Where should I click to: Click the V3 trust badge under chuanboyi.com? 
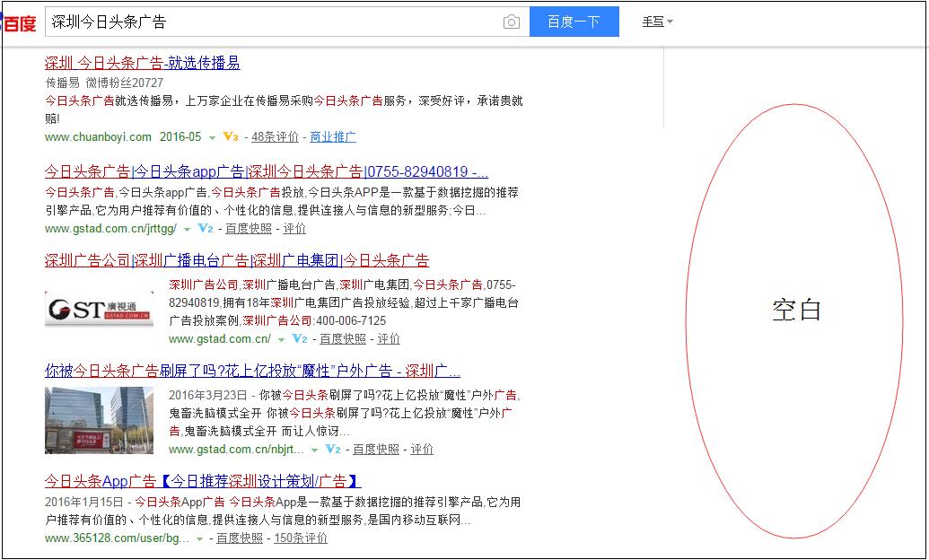[232, 137]
